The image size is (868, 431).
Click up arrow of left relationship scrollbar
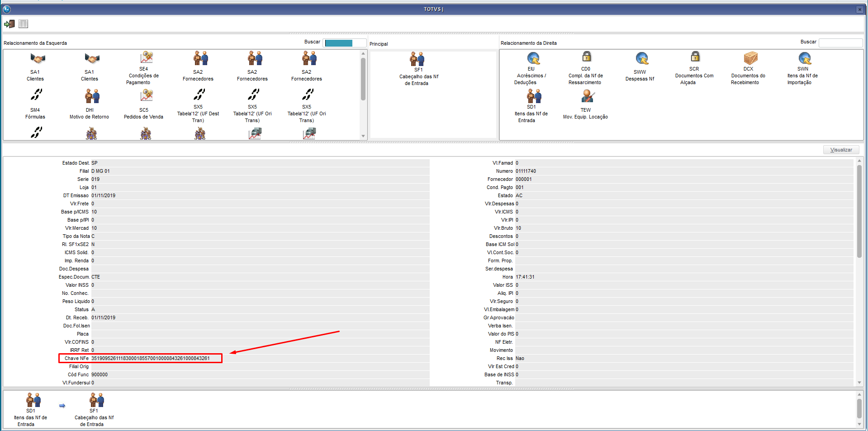[x=363, y=53]
